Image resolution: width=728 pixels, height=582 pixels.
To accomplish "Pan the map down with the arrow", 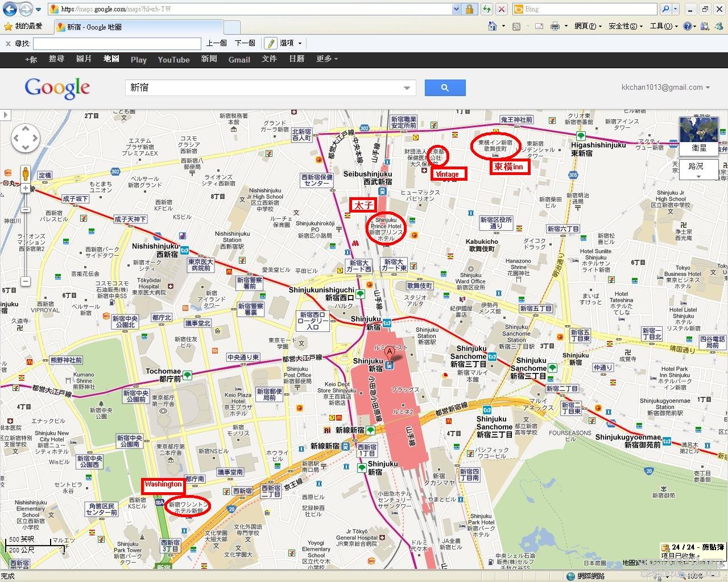I will [x=26, y=147].
